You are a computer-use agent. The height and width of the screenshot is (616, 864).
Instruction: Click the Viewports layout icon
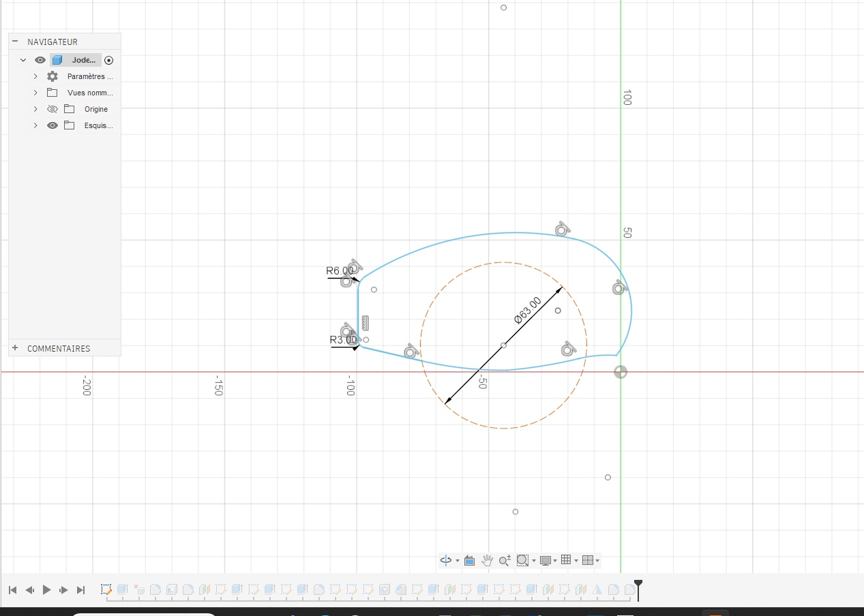(x=589, y=560)
